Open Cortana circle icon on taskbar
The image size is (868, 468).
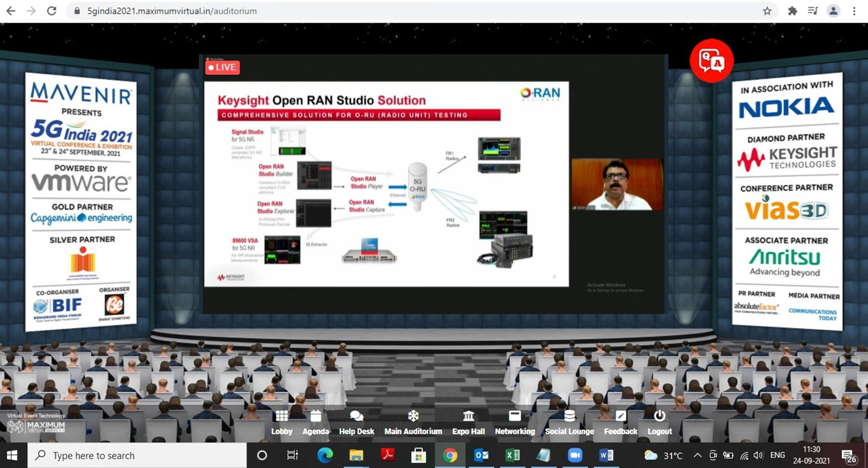tap(262, 455)
